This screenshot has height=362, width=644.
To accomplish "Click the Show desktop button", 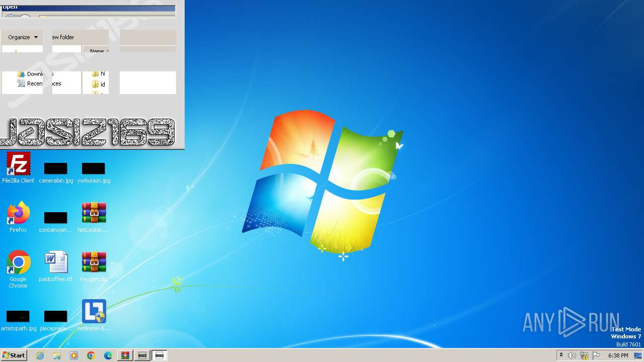I will (x=638, y=355).
